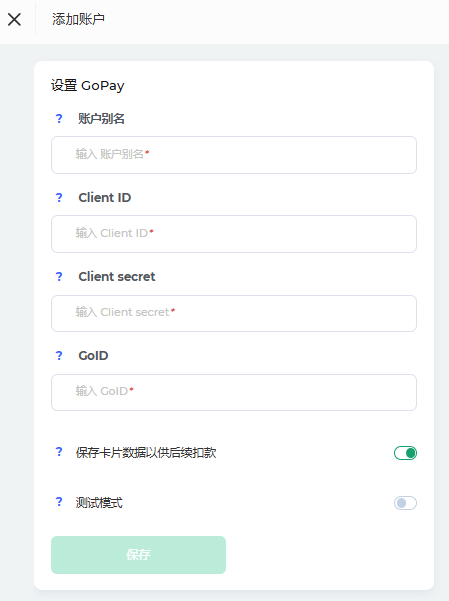Focus the 输入 GoID input field
The width and height of the screenshot is (449, 601).
click(234, 392)
